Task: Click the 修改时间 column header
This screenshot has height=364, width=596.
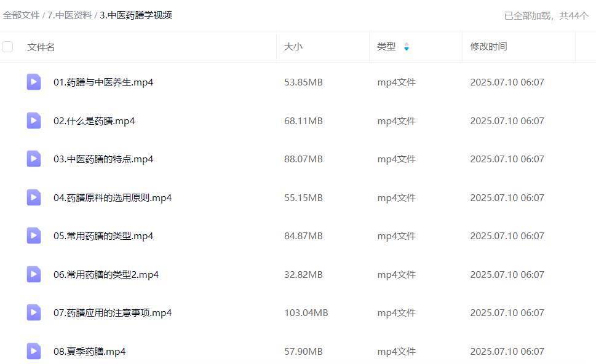Action: 488,47
